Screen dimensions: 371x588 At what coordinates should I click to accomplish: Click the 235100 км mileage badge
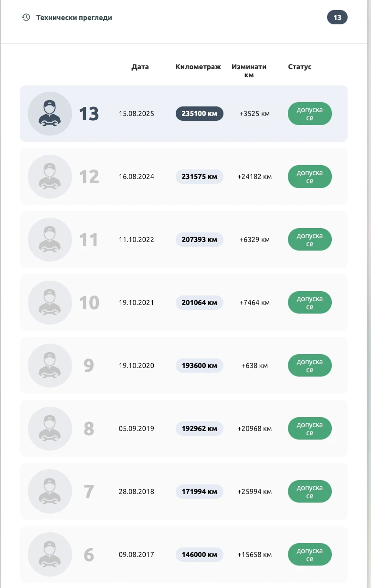200,114
